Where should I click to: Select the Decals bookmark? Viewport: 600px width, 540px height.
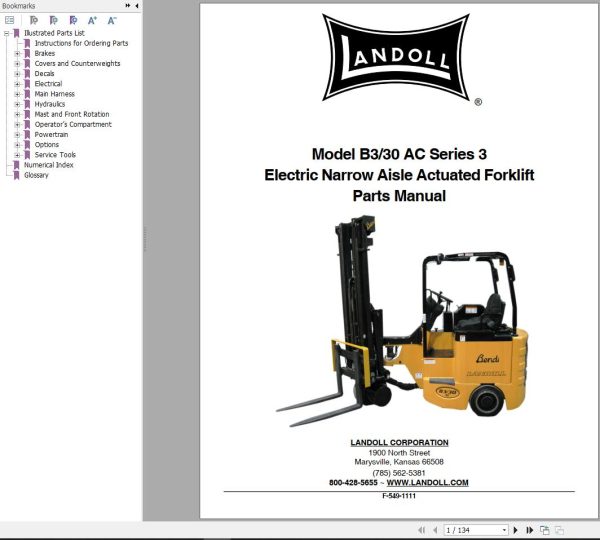click(x=44, y=73)
